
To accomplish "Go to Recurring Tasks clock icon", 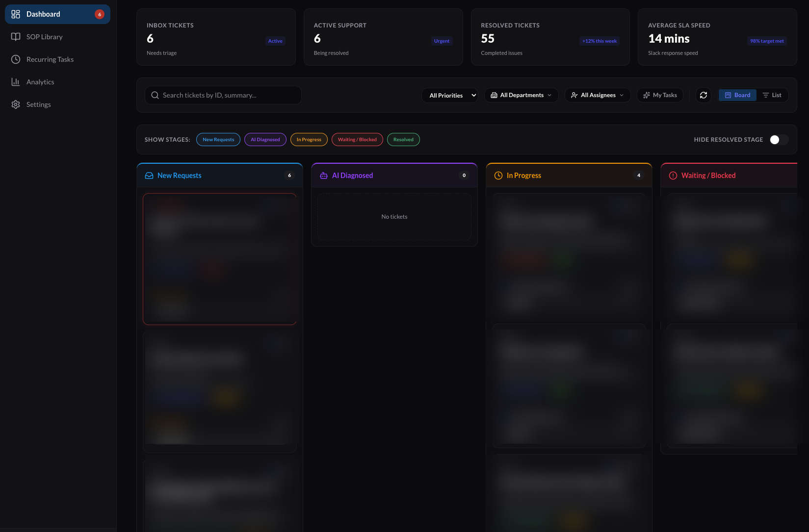I will pos(16,59).
